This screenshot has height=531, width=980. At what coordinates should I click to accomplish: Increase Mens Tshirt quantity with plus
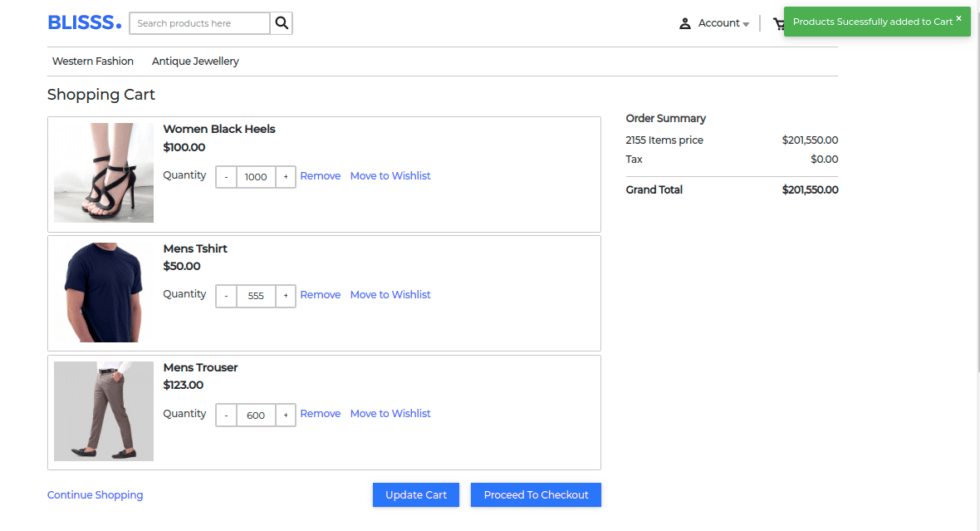(x=286, y=295)
